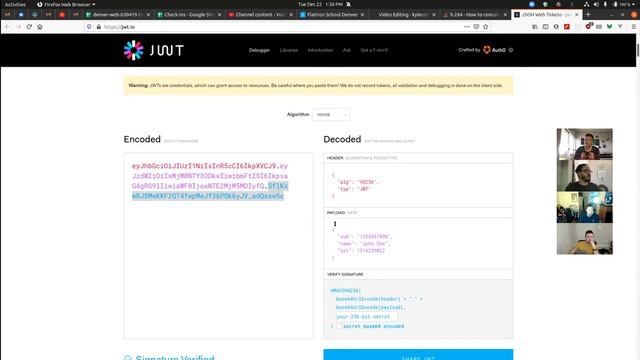Click the Share JWT button

tap(418, 354)
